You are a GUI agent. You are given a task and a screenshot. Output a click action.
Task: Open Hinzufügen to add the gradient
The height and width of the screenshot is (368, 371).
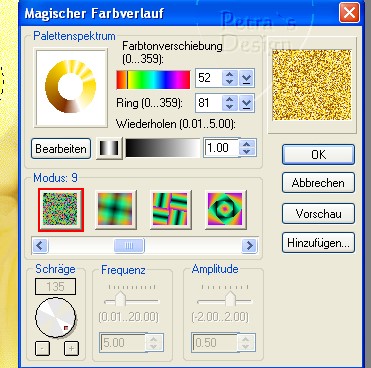[318, 243]
